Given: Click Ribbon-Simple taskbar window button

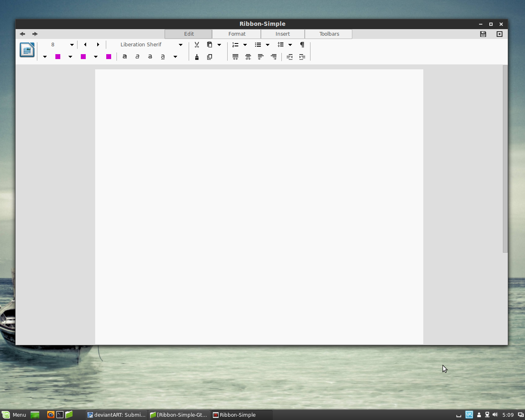Looking at the screenshot, I should point(242,415).
